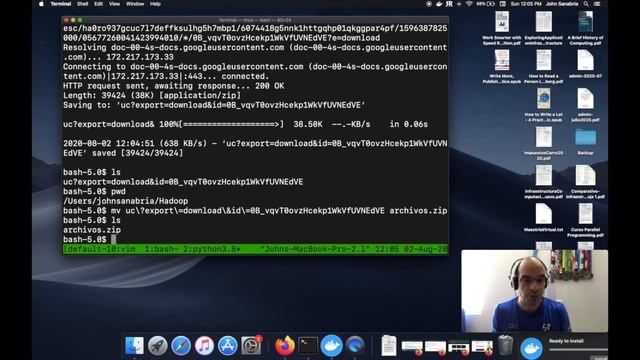This screenshot has height=360, width=640.
Task: Open the View menu
Action: (x=114, y=4)
